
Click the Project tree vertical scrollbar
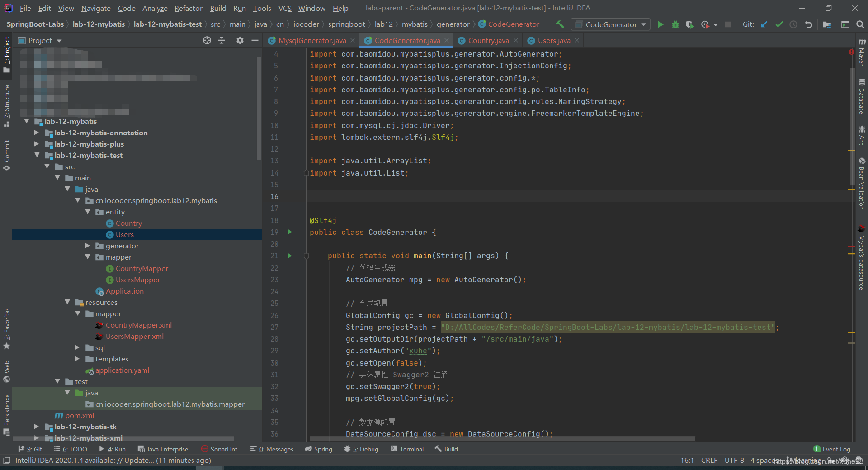pyautogui.click(x=259, y=109)
